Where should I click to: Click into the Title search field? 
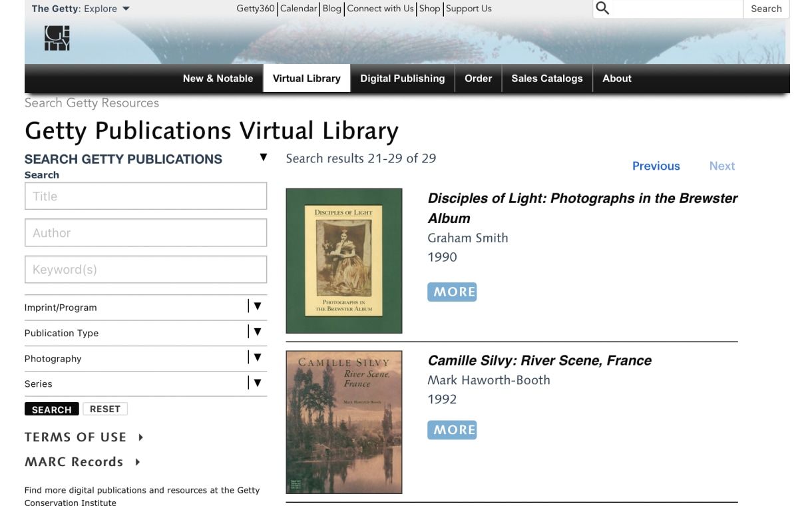[x=146, y=196]
